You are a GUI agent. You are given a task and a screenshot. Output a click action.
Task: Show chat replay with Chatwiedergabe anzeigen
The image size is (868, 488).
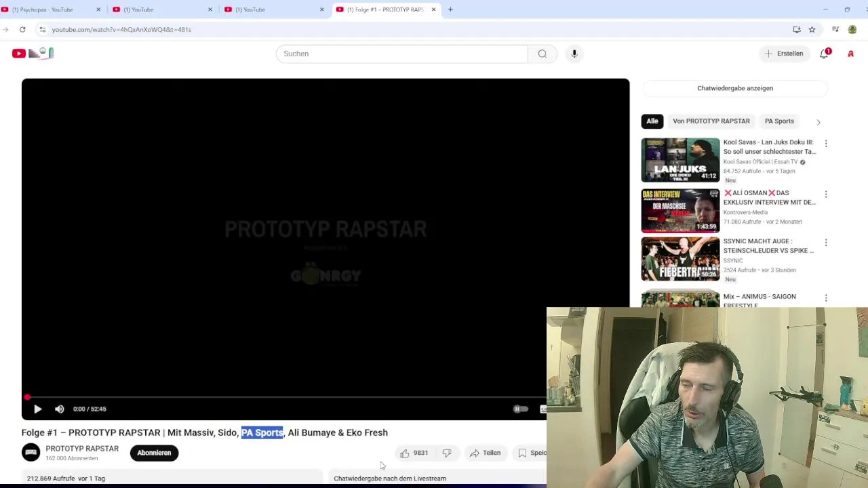pyautogui.click(x=735, y=88)
